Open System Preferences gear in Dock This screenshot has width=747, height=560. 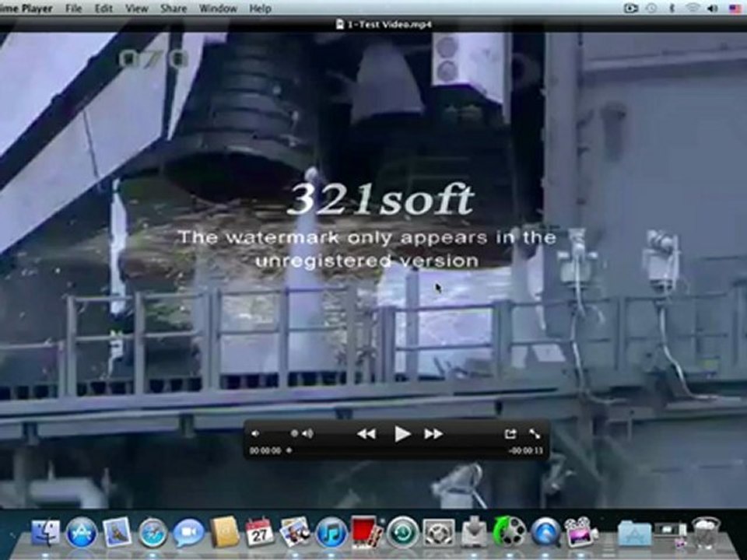[x=439, y=532]
